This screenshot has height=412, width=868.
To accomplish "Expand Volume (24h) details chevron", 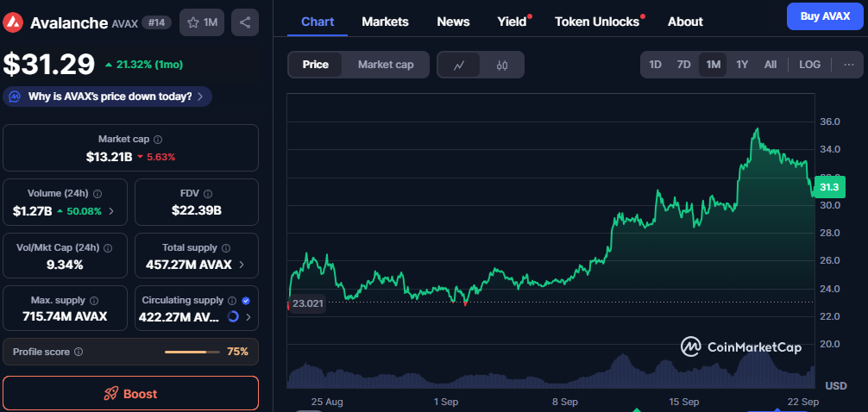I will click(x=111, y=210).
